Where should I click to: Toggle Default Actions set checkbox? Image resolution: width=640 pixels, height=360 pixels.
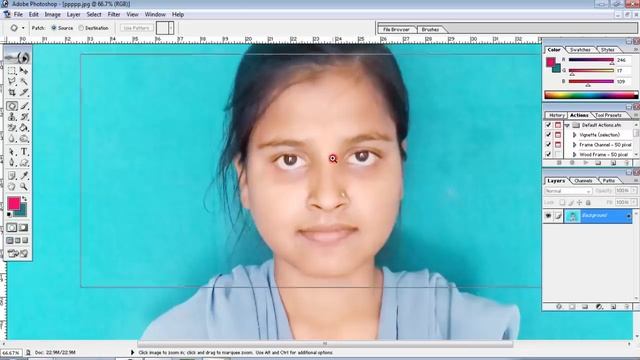pyautogui.click(x=548, y=125)
